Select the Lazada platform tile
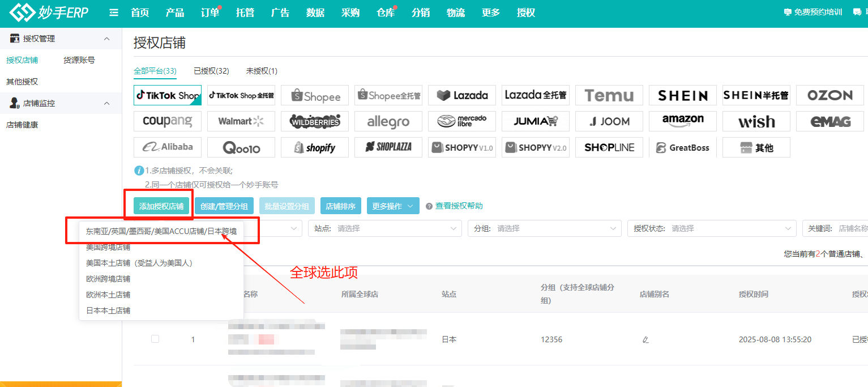The image size is (868, 387). coord(462,95)
